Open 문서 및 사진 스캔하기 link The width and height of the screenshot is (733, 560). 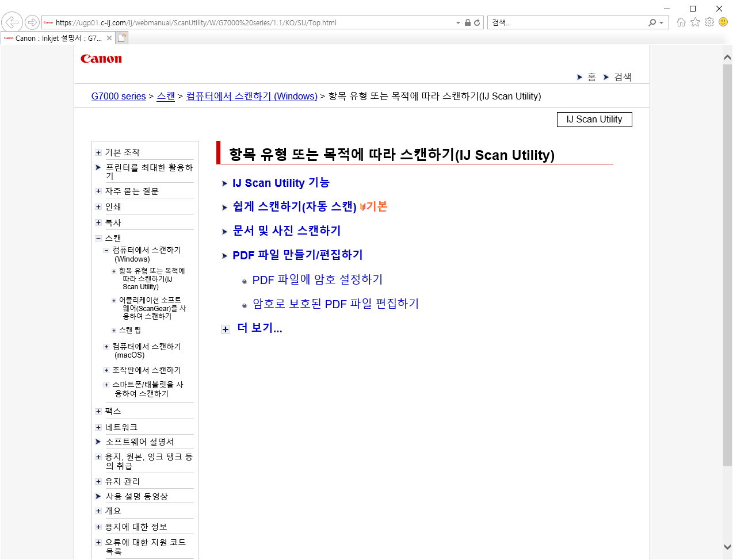[x=287, y=231]
